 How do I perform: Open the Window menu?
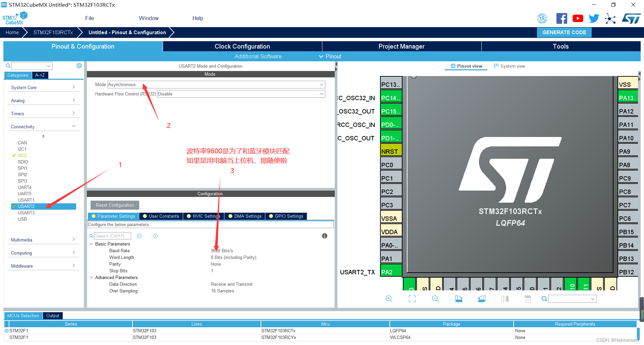tap(149, 18)
